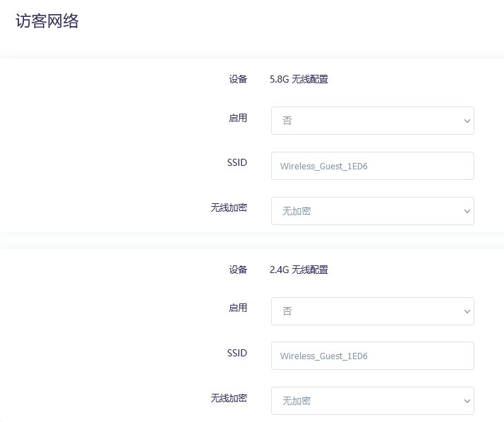504x422 pixels.
Task: Click the 设备 label in 5.8G section
Action: [x=238, y=79]
